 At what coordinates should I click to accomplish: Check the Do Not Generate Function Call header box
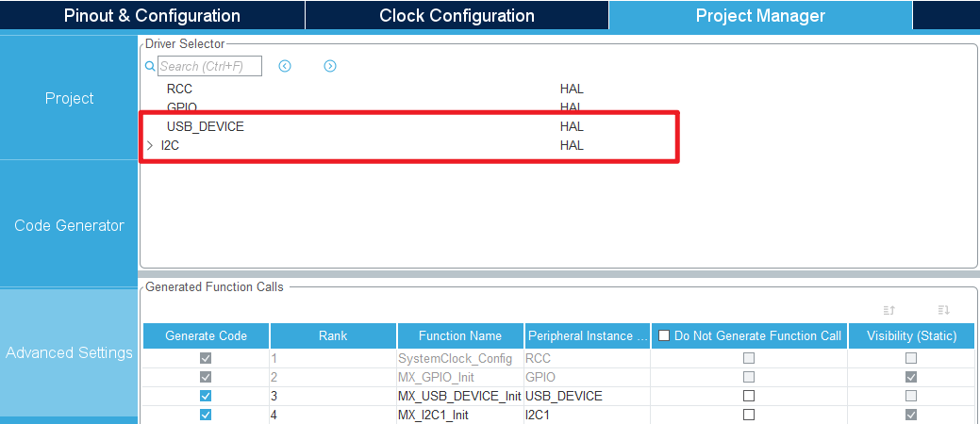[665, 335]
